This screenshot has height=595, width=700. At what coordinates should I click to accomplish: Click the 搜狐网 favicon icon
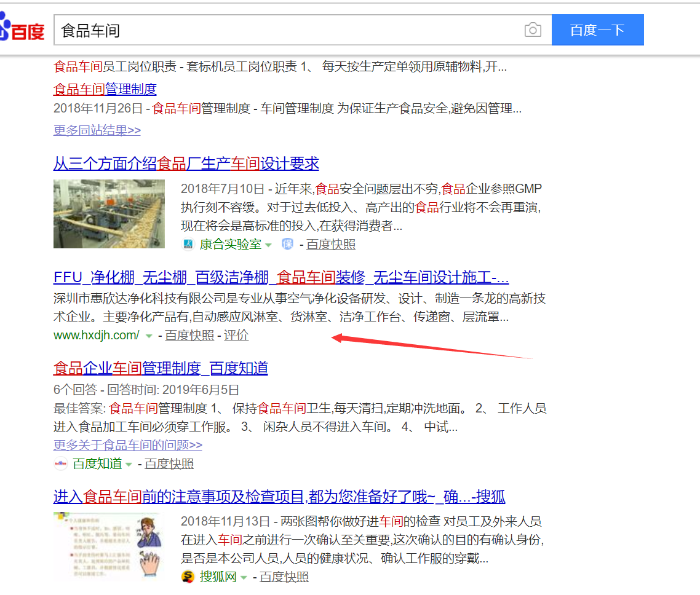coord(188,577)
